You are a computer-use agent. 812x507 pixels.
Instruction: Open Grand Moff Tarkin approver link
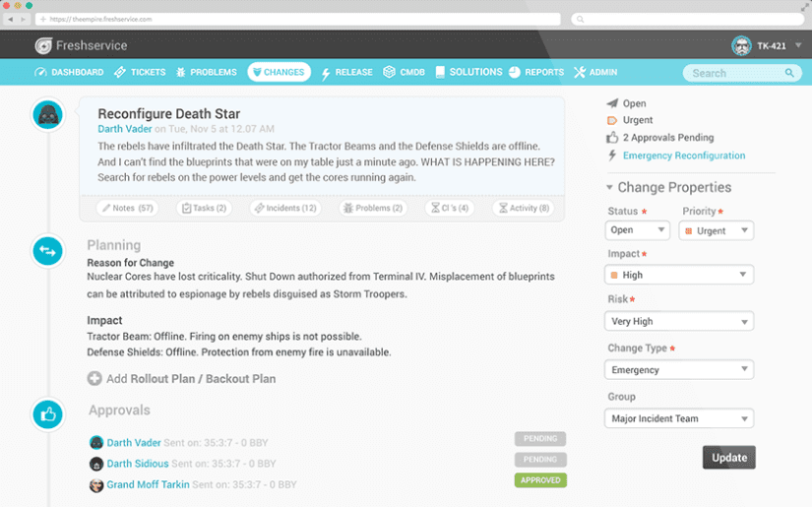[x=148, y=484]
